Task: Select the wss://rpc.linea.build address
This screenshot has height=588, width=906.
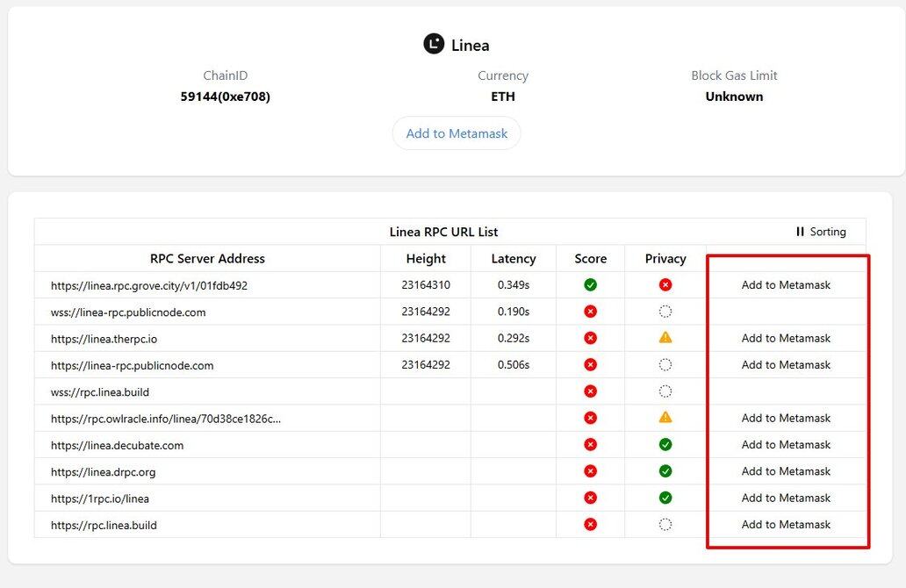Action: point(100,391)
